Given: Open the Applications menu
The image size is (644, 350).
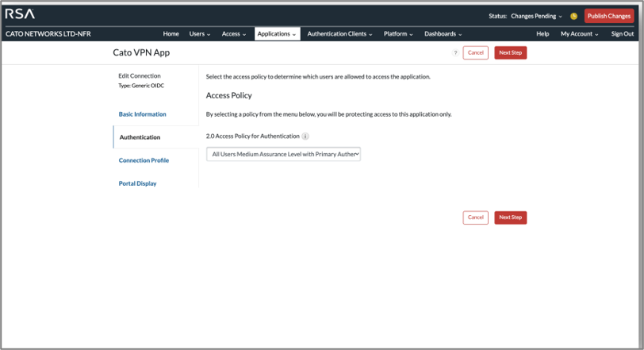Looking at the screenshot, I should click(278, 33).
